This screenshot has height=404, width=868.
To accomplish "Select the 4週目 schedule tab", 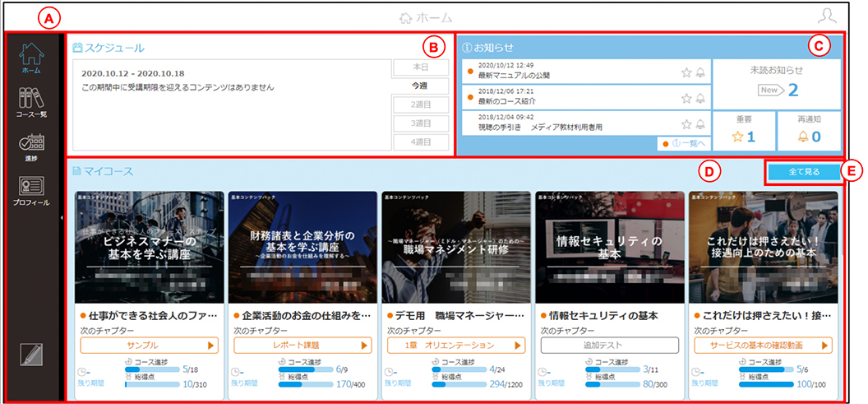I will [x=421, y=142].
